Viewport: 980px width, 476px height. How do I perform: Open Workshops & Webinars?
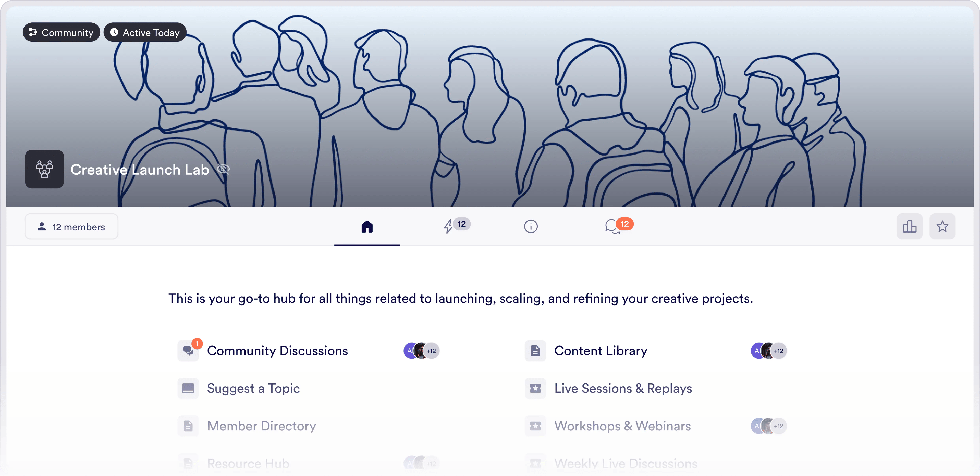(x=622, y=426)
